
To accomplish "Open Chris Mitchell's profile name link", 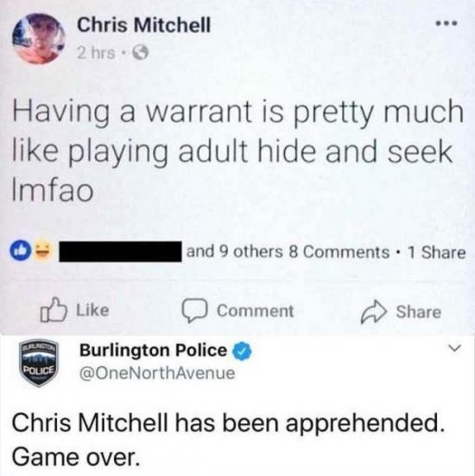I will pyautogui.click(x=143, y=25).
